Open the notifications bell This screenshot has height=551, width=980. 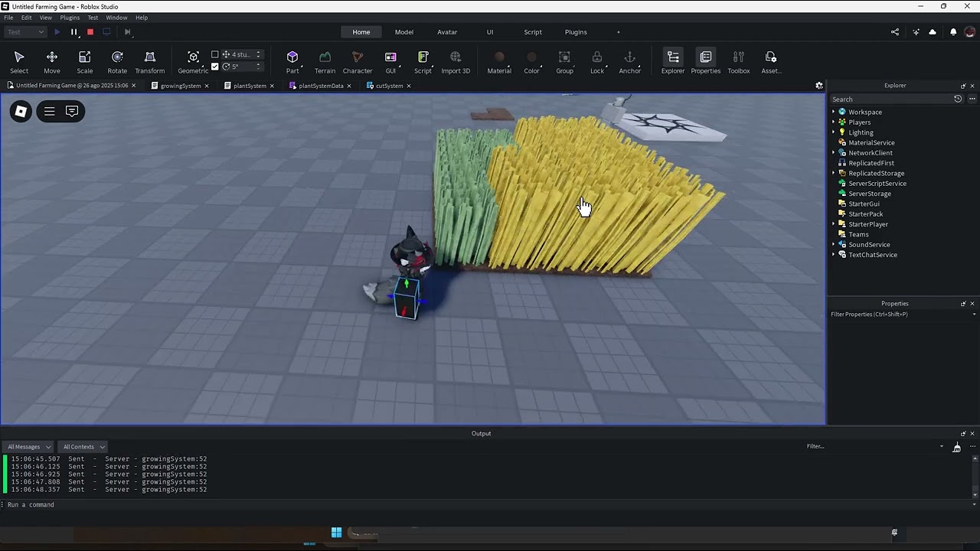tap(953, 32)
